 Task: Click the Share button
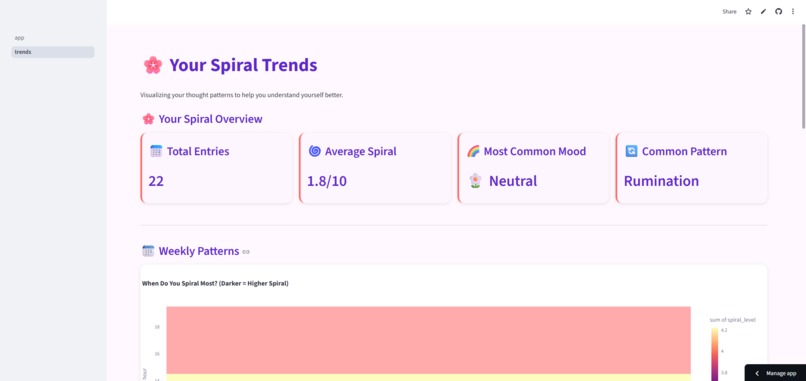click(729, 11)
